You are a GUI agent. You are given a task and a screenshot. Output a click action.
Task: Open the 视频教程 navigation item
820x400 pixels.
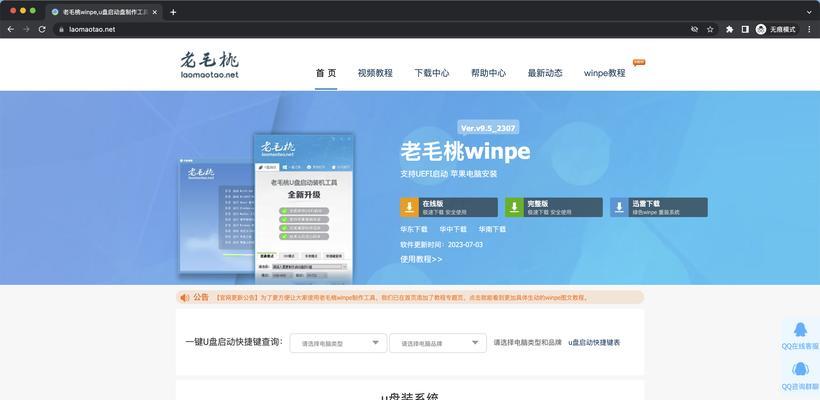coord(375,73)
